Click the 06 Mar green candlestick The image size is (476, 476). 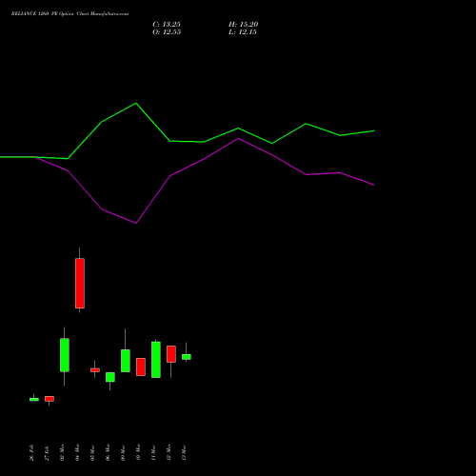pyautogui.click(x=110, y=377)
